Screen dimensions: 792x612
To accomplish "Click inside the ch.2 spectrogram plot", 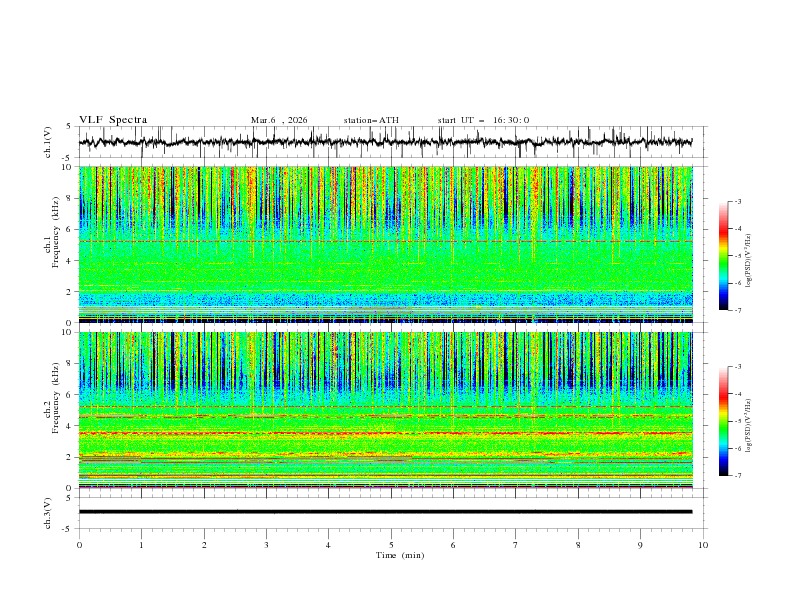I will (x=390, y=409).
